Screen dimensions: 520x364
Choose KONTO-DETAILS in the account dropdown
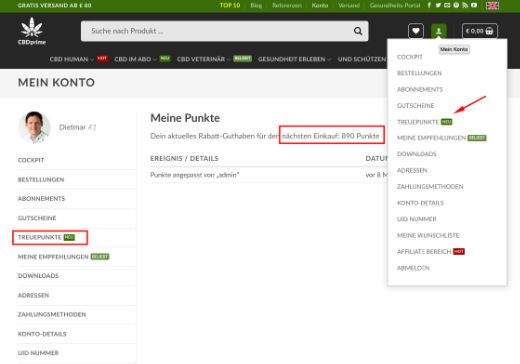tap(420, 203)
